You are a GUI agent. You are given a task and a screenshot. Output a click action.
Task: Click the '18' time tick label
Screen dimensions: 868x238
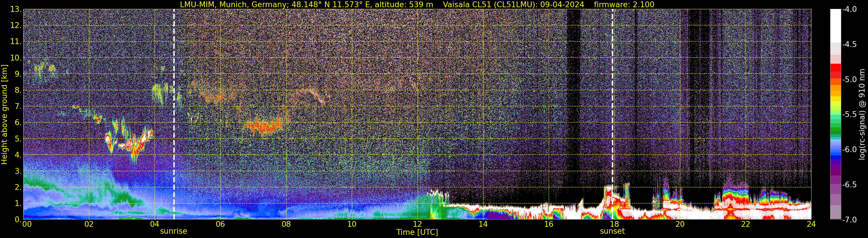coord(614,224)
